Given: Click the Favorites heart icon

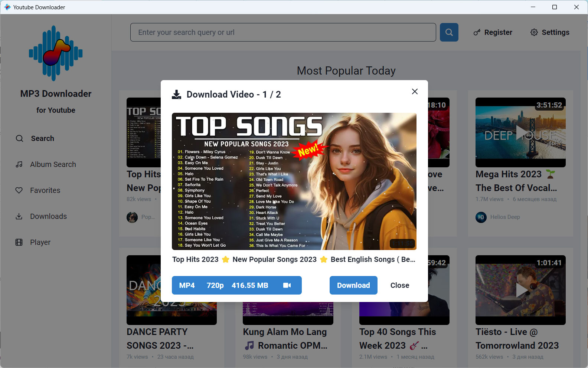Looking at the screenshot, I should 19,190.
